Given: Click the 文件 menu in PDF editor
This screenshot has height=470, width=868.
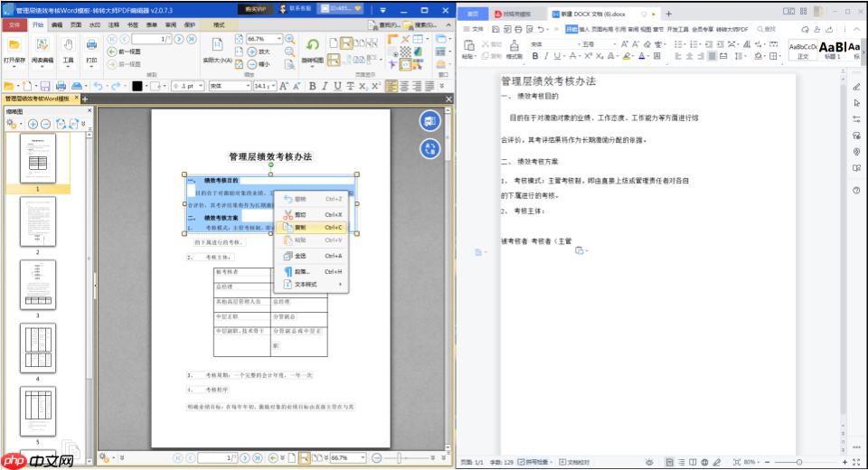Looking at the screenshot, I should 14,25.
